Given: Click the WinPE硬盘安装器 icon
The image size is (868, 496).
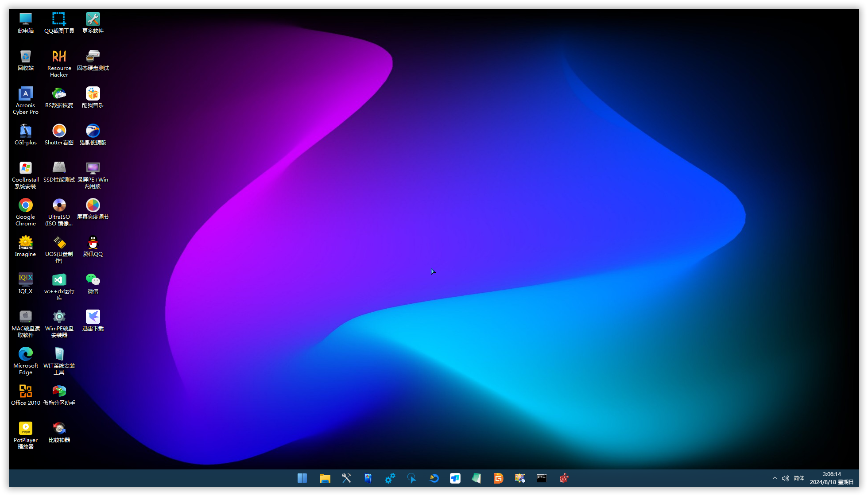Looking at the screenshot, I should point(59,324).
